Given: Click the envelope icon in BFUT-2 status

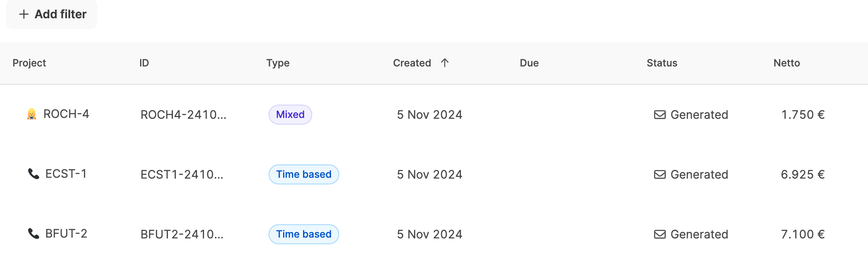Looking at the screenshot, I should (x=660, y=234).
